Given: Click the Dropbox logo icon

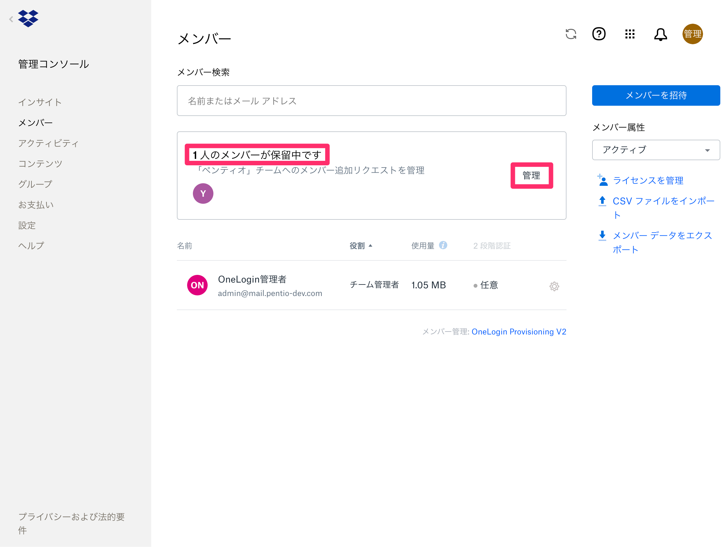Looking at the screenshot, I should click(x=28, y=18).
